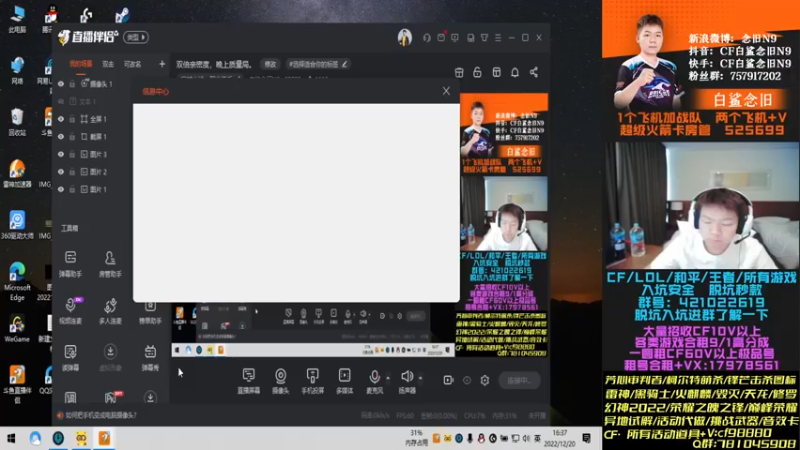The image size is (800, 450).
Task: Hide the 截屏 1 source layer
Action: 61,137
